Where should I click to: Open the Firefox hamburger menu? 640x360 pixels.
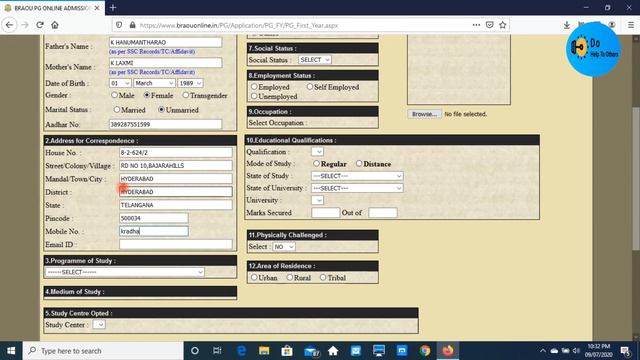(631, 25)
